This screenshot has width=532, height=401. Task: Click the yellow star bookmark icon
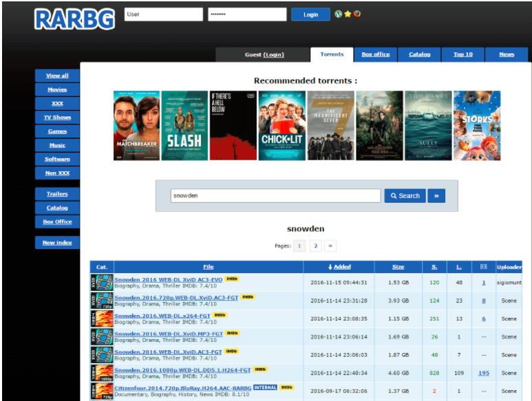point(348,14)
